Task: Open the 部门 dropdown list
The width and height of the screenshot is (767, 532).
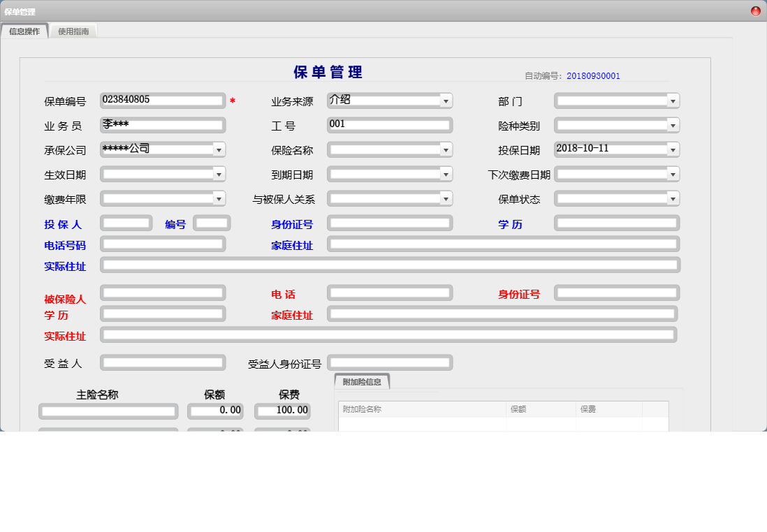Action: point(673,101)
